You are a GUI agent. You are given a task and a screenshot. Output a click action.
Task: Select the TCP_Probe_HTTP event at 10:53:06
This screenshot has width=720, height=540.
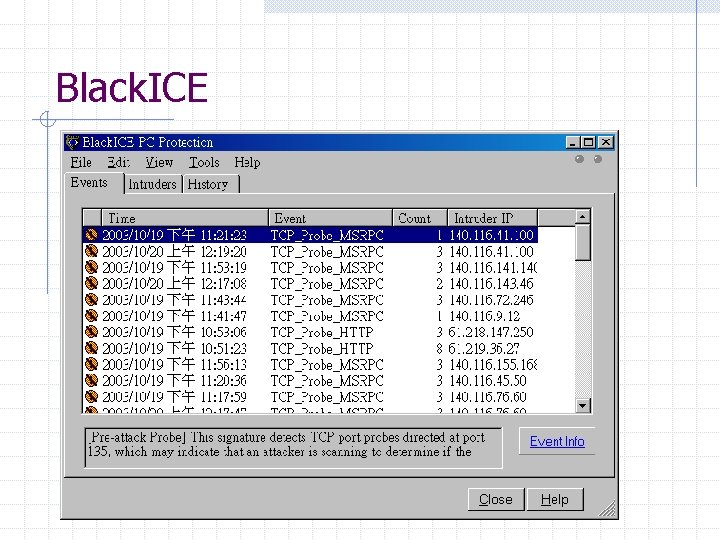tap(310, 332)
